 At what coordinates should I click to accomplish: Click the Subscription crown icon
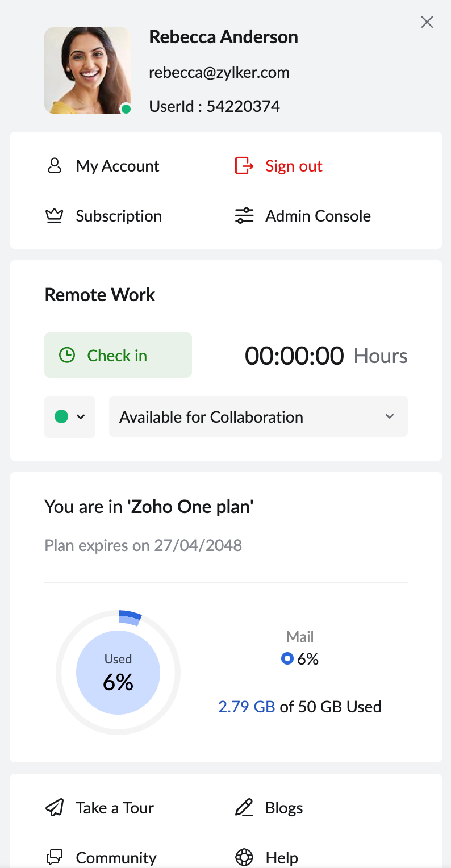(x=55, y=216)
